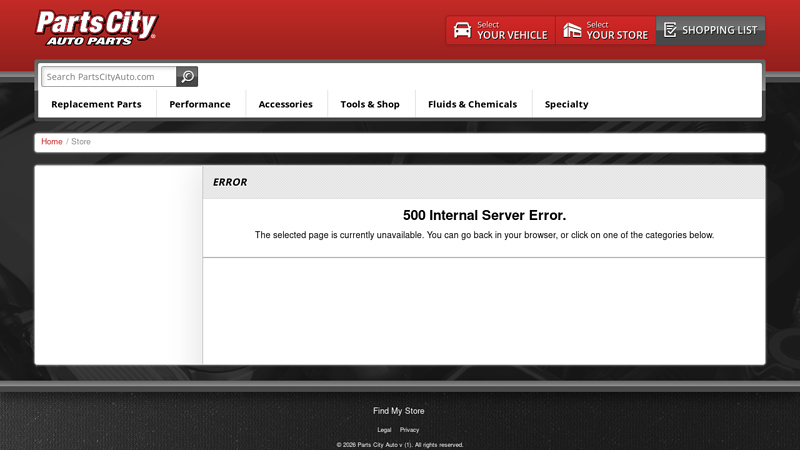
Task: Go to Home via the breadcrumb
Action: click(x=51, y=142)
